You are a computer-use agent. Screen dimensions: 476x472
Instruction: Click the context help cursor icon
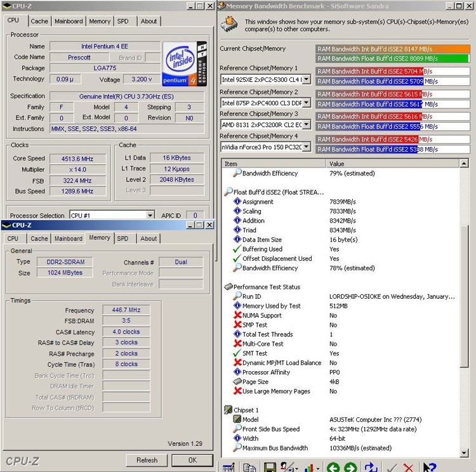pyautogui.click(x=429, y=468)
